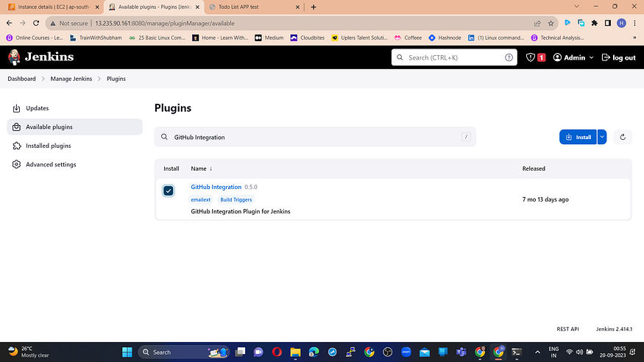The width and height of the screenshot is (644, 362).
Task: Open the Chrome three-dot menu
Action: pos(634,24)
